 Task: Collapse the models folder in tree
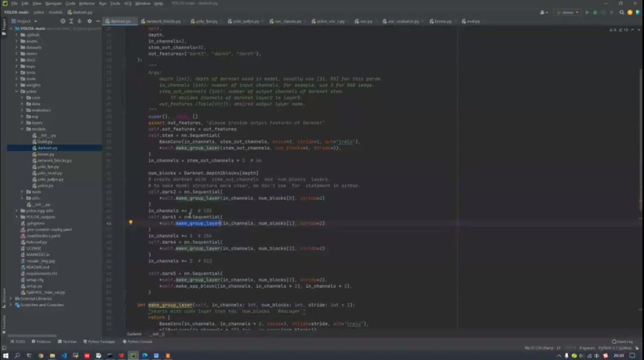tap(22, 129)
